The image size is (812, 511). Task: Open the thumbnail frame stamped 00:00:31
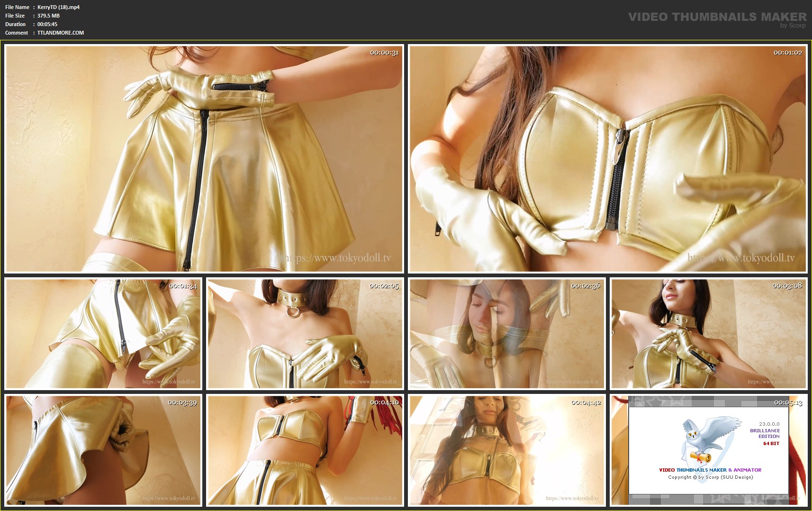click(x=204, y=159)
